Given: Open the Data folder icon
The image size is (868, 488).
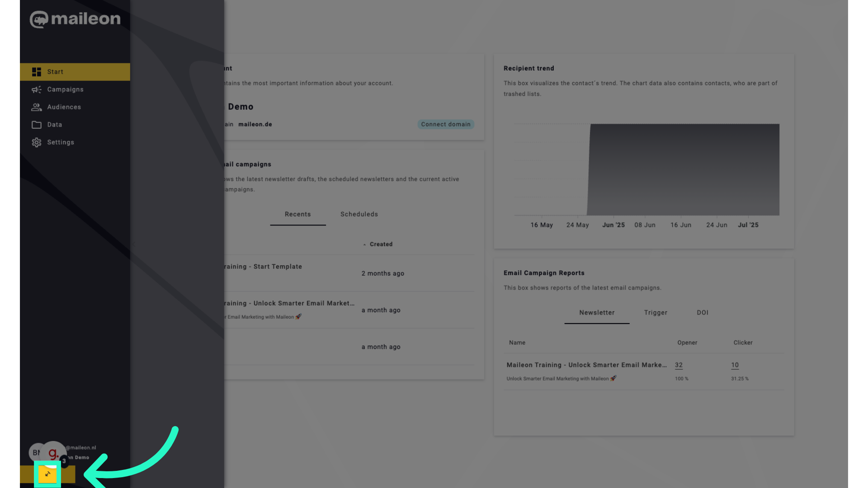Looking at the screenshot, I should pos(37,125).
